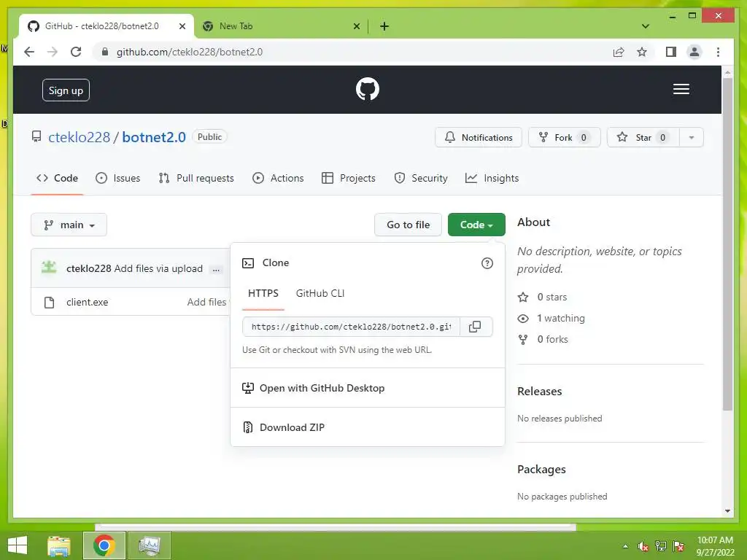Click the client.exe file icon
The image size is (747, 560).
(x=49, y=303)
